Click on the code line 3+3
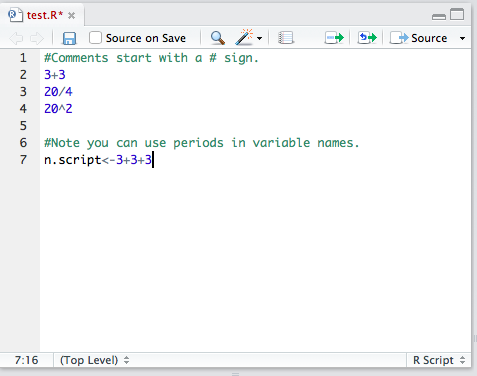The image size is (477, 376). [55, 75]
